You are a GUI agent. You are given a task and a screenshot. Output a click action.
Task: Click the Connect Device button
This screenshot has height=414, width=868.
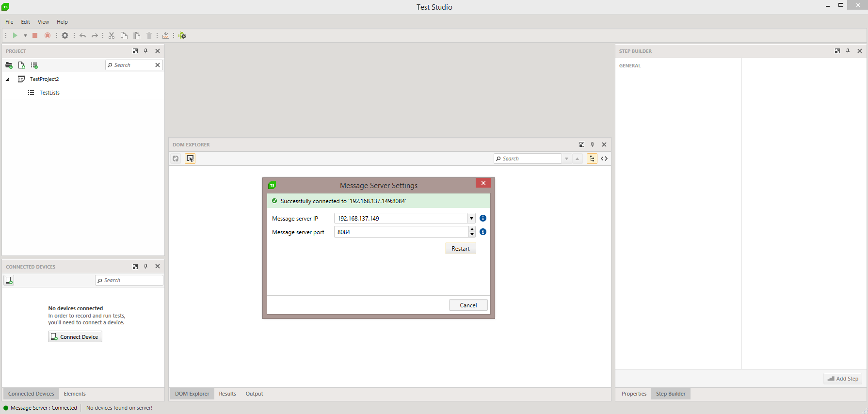point(75,337)
